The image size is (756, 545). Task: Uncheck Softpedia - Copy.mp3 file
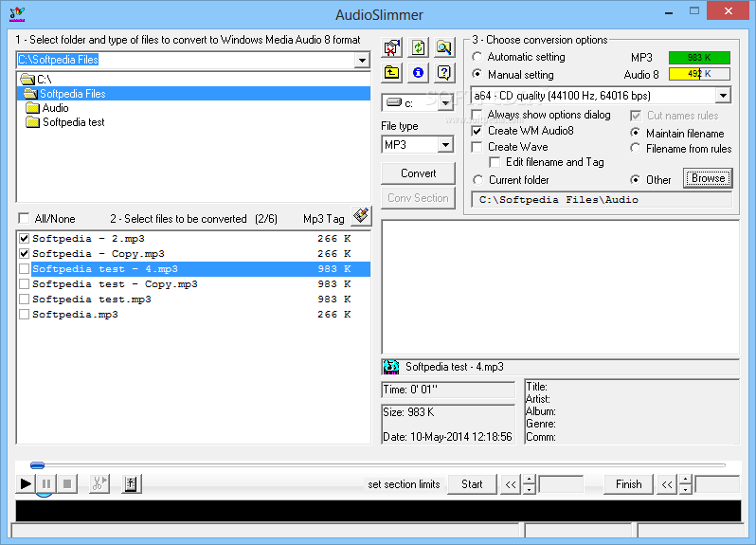pos(24,253)
